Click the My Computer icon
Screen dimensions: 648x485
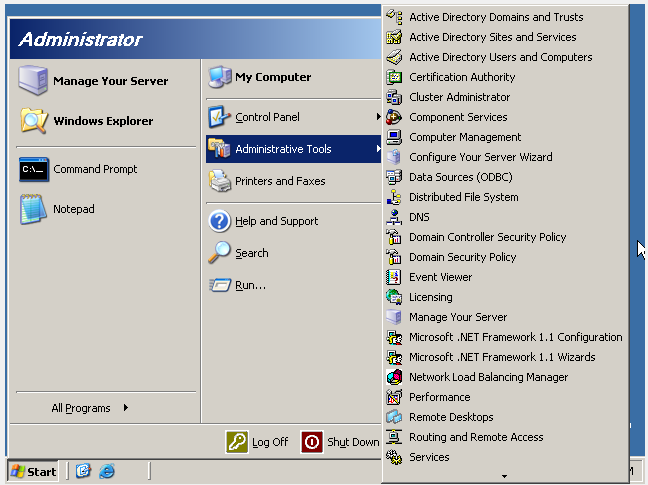point(220,77)
